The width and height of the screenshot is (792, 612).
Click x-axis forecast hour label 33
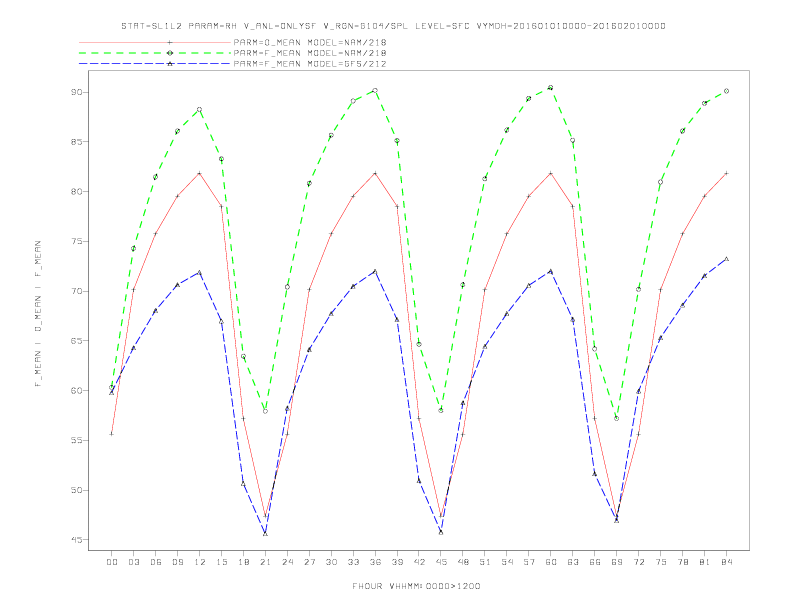click(x=354, y=562)
